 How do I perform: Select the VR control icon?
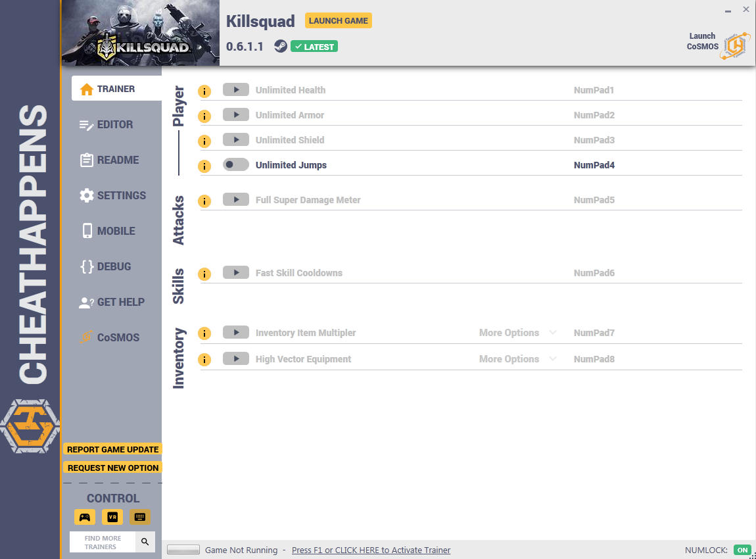[x=112, y=517]
